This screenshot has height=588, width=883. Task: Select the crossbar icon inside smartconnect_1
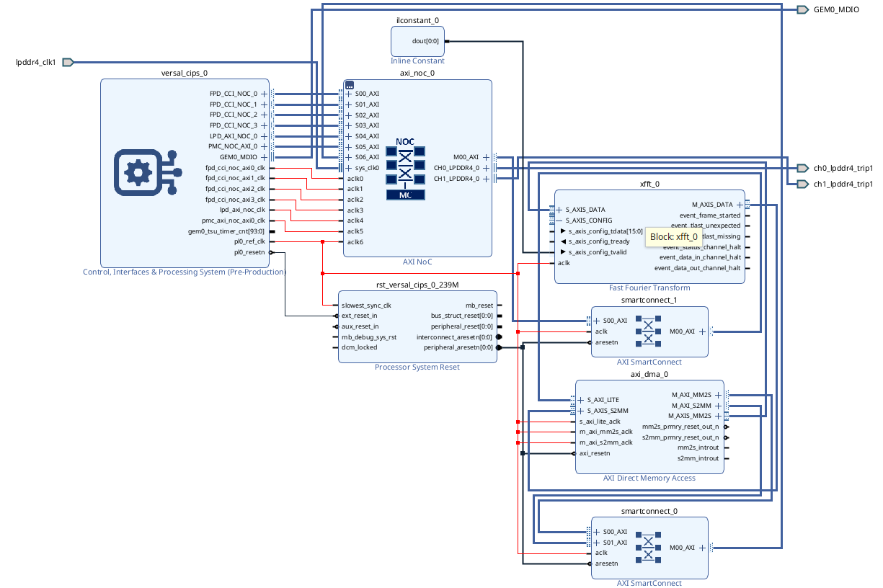coord(649,331)
